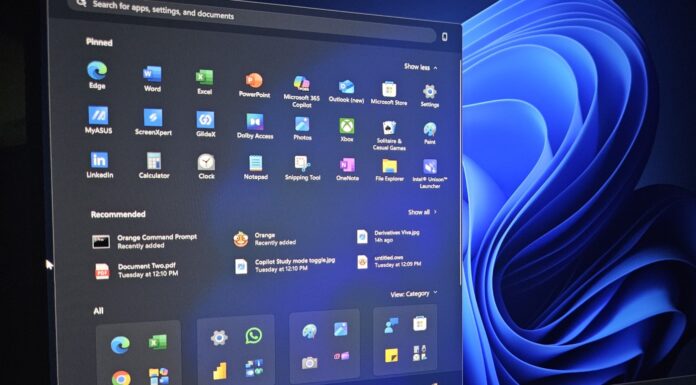The height and width of the screenshot is (385, 696).
Task: Open the Camera app in the All category folder
Action: (309, 363)
